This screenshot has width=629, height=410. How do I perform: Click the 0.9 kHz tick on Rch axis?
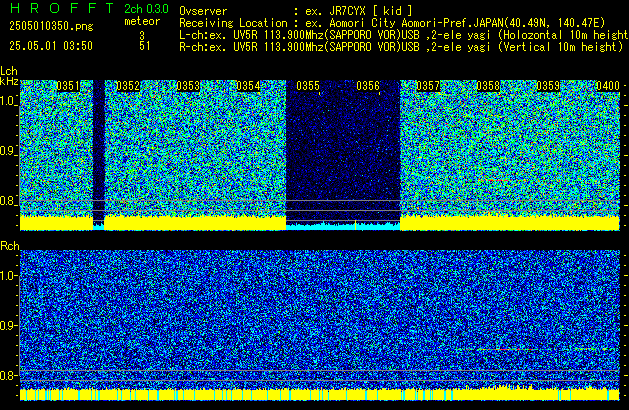[x=8, y=325]
